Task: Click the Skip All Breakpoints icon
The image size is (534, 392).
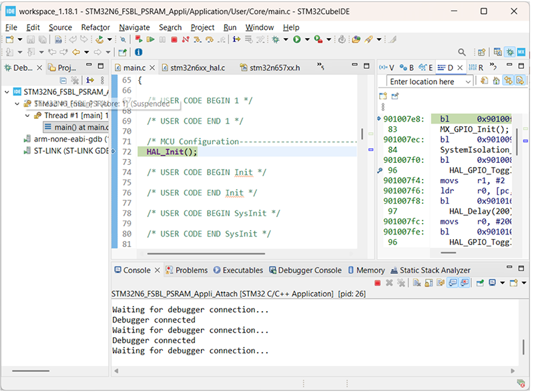Action: 123,39
